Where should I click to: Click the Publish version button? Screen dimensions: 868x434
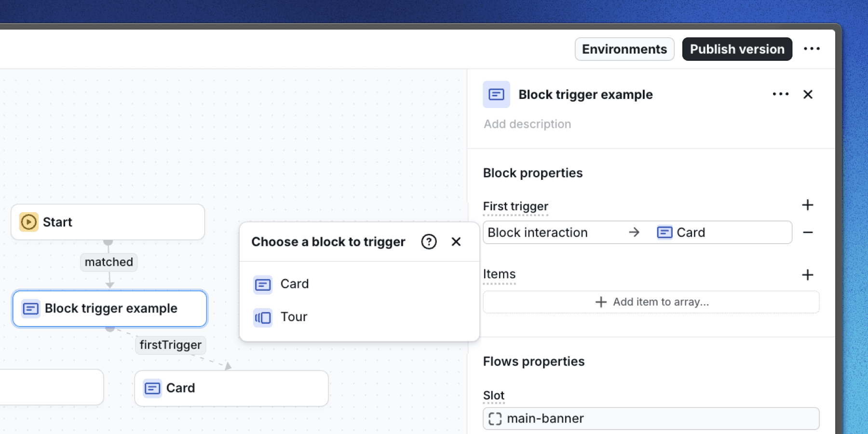click(736, 49)
